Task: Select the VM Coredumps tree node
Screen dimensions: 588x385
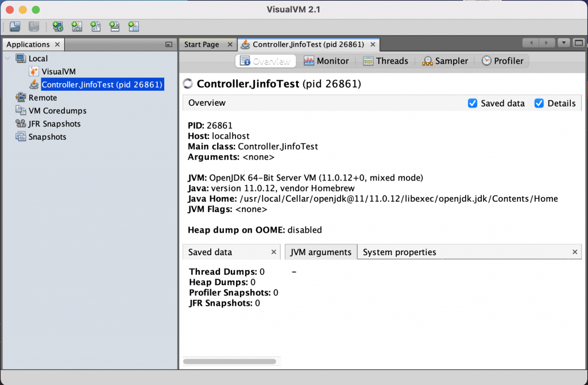Action: click(57, 111)
